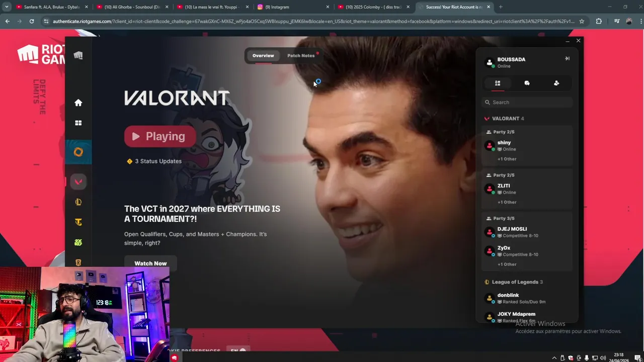Viewport: 644px width, 362px height.
Task: Select friend donblink
Action: point(527,298)
